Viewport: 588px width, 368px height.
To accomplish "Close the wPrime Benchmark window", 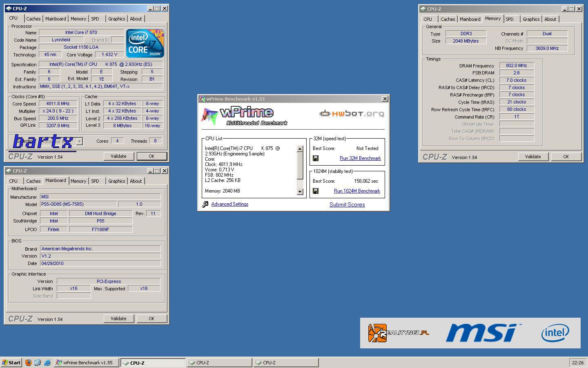I will (385, 99).
